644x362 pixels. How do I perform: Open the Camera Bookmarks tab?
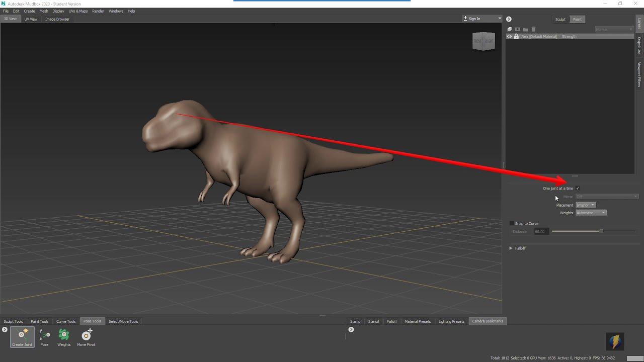tap(488, 321)
